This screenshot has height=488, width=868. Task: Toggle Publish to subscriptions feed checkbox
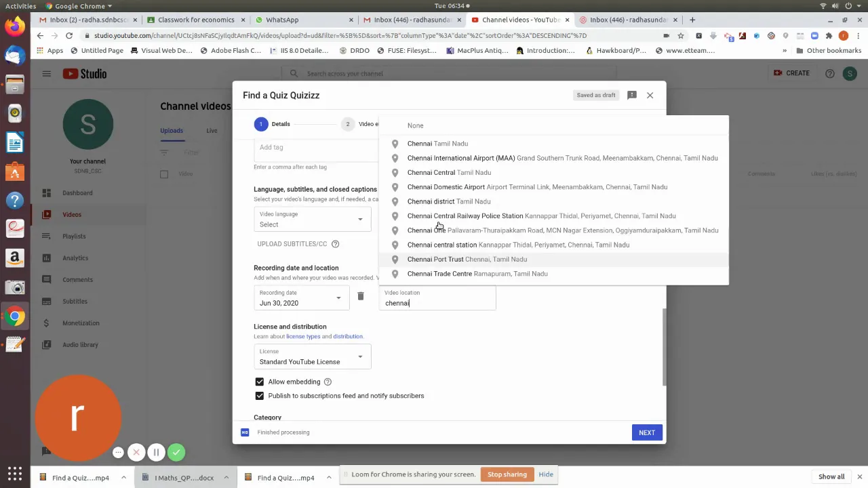[259, 396]
